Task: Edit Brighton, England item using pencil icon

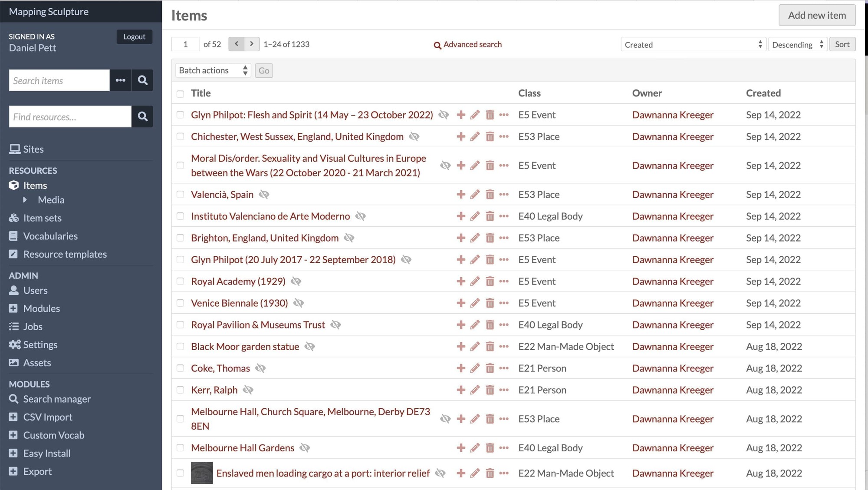Action: [475, 238]
